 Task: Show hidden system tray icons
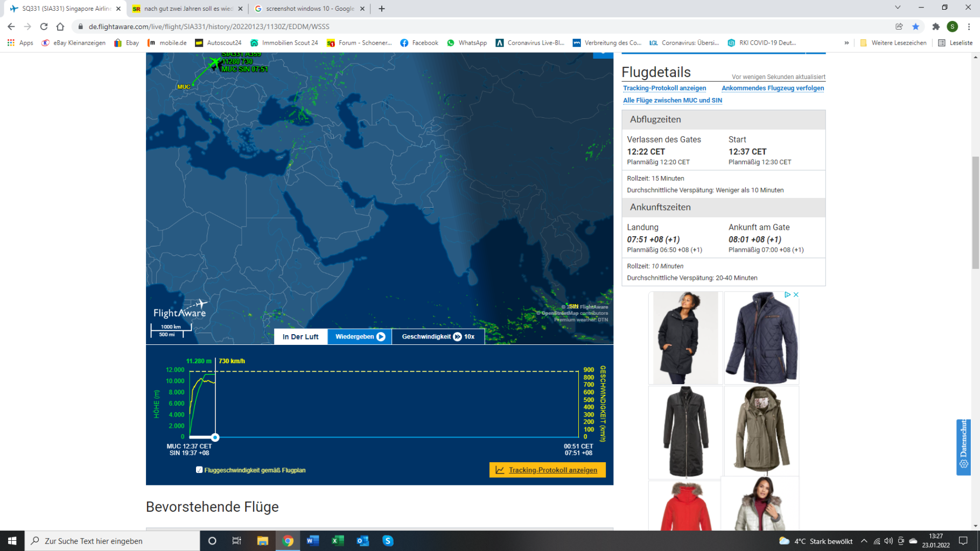pyautogui.click(x=864, y=541)
